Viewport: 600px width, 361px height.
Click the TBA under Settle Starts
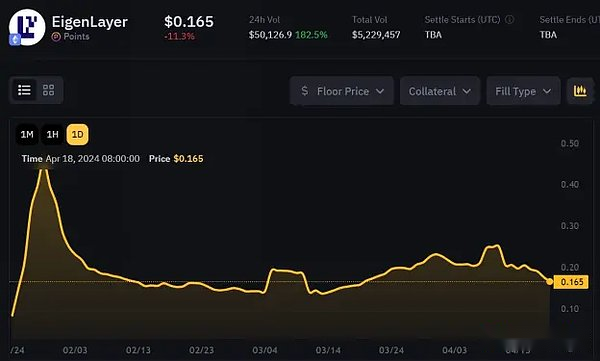[x=433, y=35]
